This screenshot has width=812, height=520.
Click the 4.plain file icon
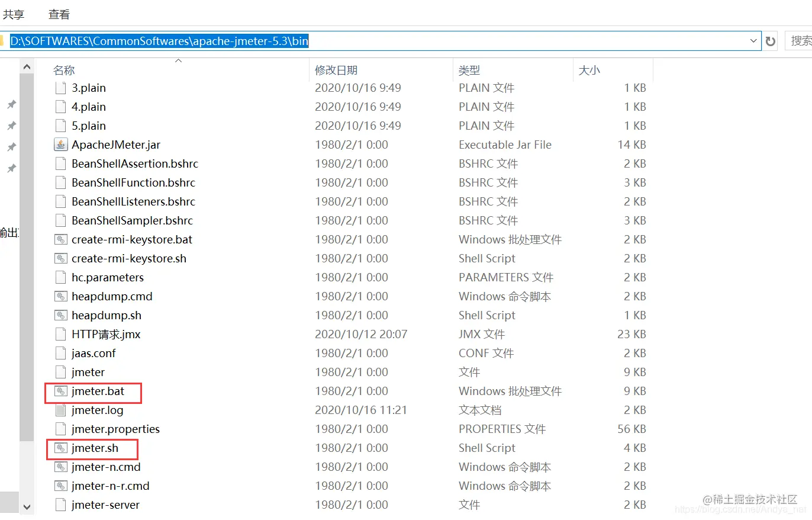(x=60, y=107)
